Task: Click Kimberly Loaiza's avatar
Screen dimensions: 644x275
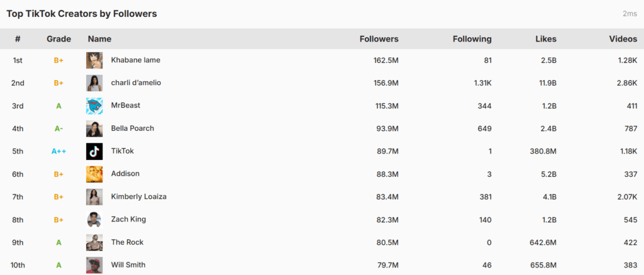Action: (x=94, y=197)
